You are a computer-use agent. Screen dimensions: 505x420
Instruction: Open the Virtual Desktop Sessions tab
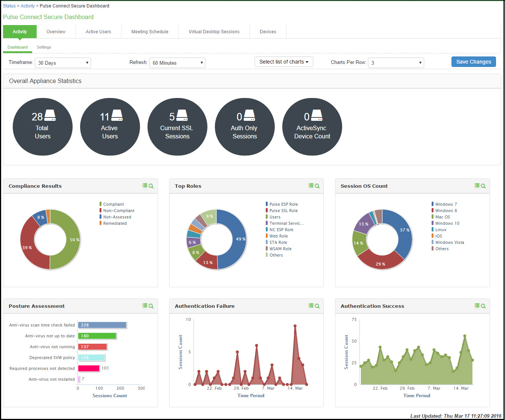(x=214, y=32)
